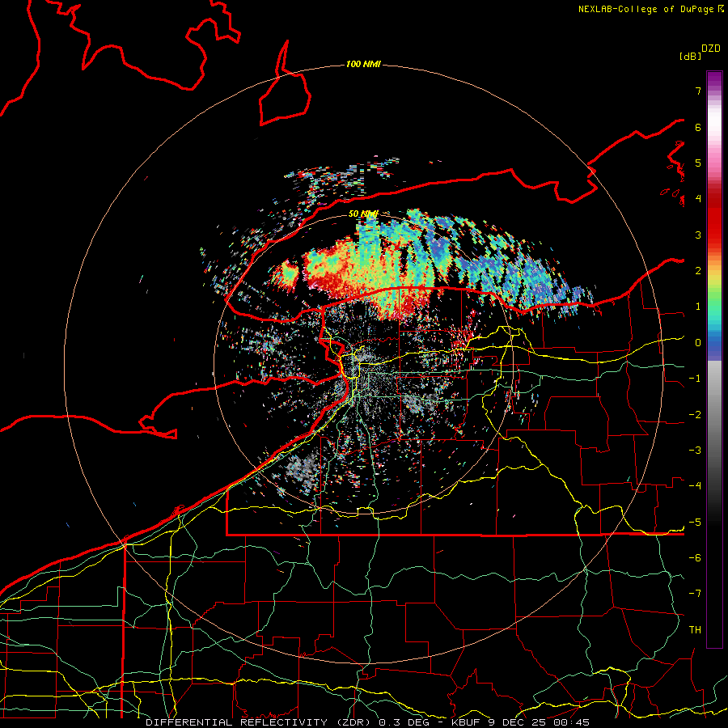Select the -3 dB scale label
The height and width of the screenshot is (728, 728).
point(695,451)
